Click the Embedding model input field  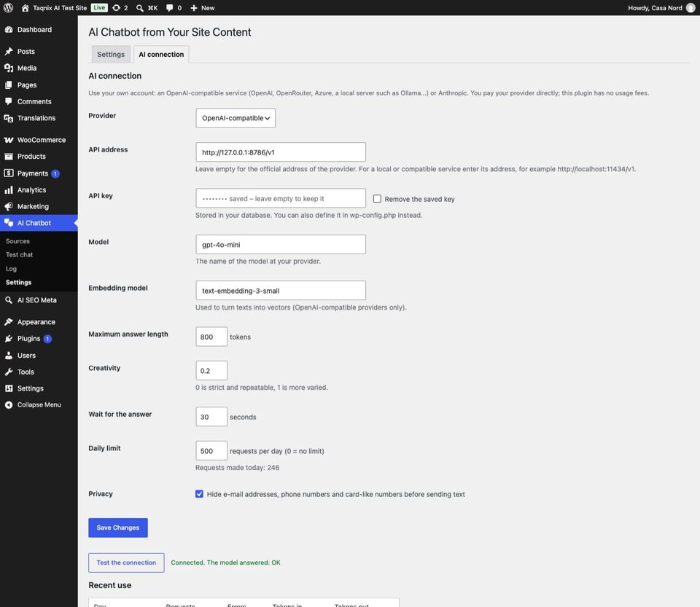click(281, 290)
